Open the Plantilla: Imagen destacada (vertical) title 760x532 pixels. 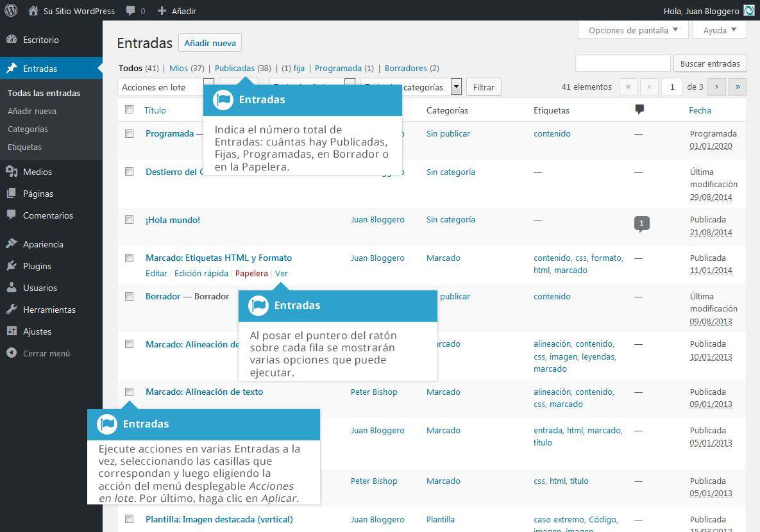219,519
